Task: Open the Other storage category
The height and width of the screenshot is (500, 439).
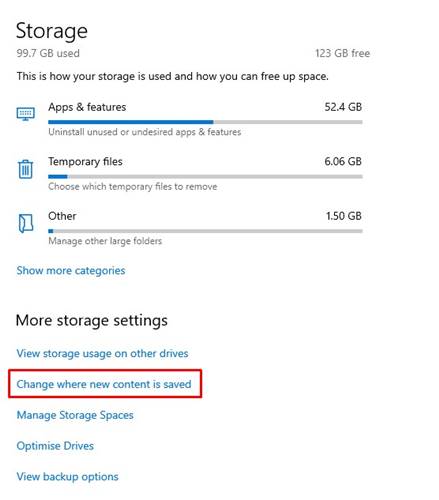Action: 189,228
